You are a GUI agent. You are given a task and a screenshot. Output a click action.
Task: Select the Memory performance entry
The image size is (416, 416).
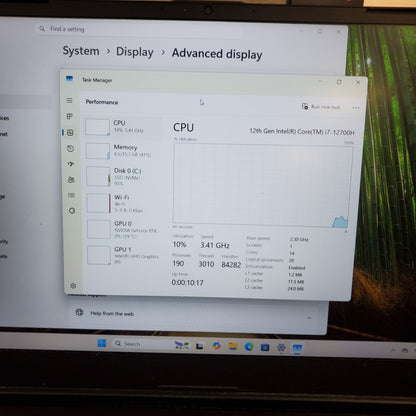click(123, 151)
